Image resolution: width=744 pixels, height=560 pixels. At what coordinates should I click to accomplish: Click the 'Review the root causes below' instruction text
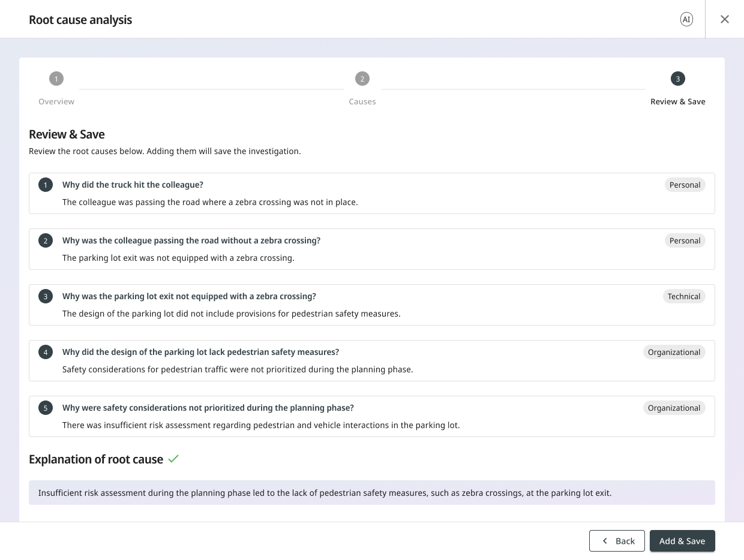(165, 151)
